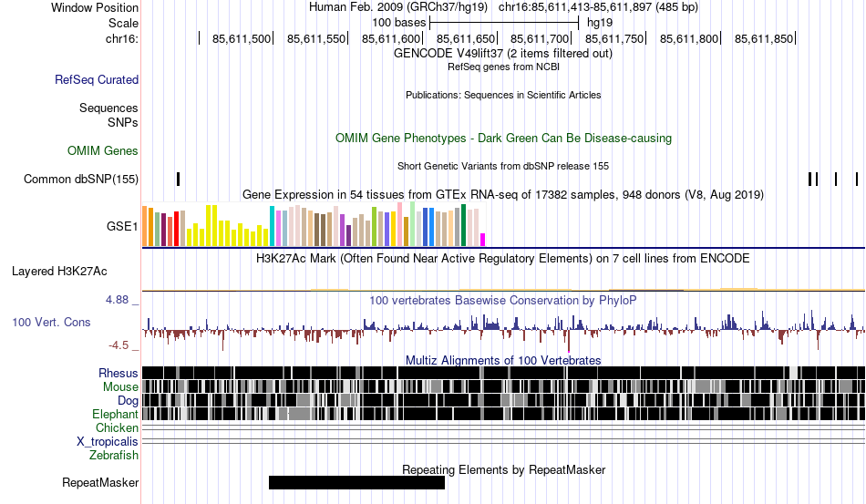Image resolution: width=866 pixels, height=504 pixels.
Task: Click the Layered H3K27Ac track label
Action: (59, 271)
